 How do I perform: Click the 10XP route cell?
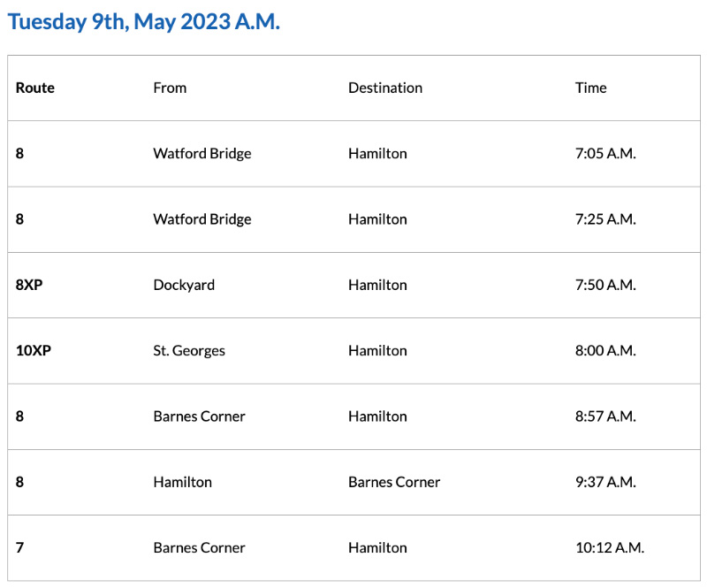click(x=34, y=350)
